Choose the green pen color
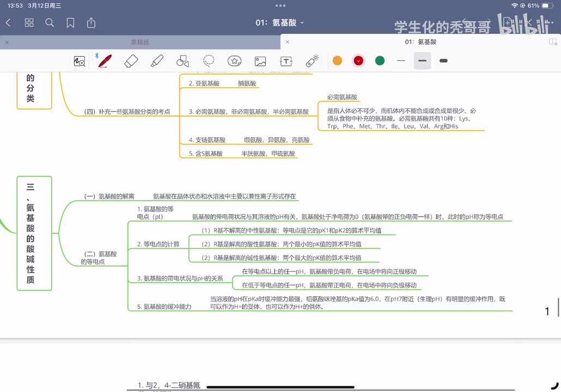Image resolution: width=561 pixels, height=392 pixels. pos(380,61)
